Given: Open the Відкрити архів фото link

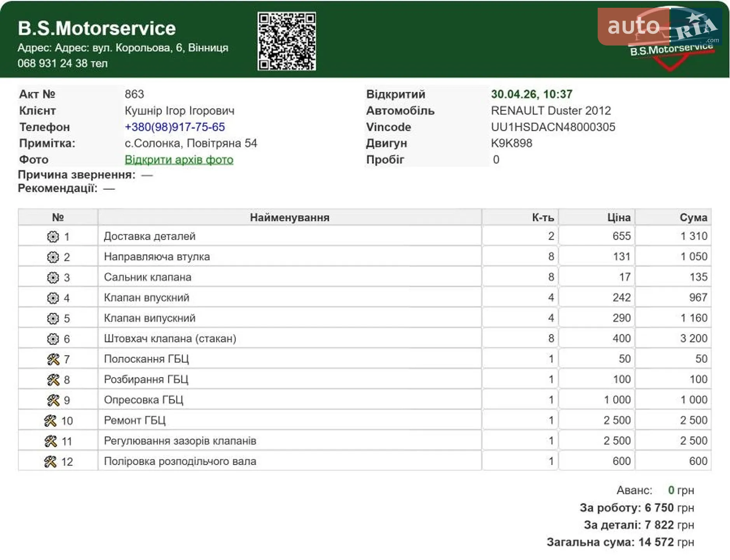Looking at the screenshot, I should pyautogui.click(x=179, y=160).
